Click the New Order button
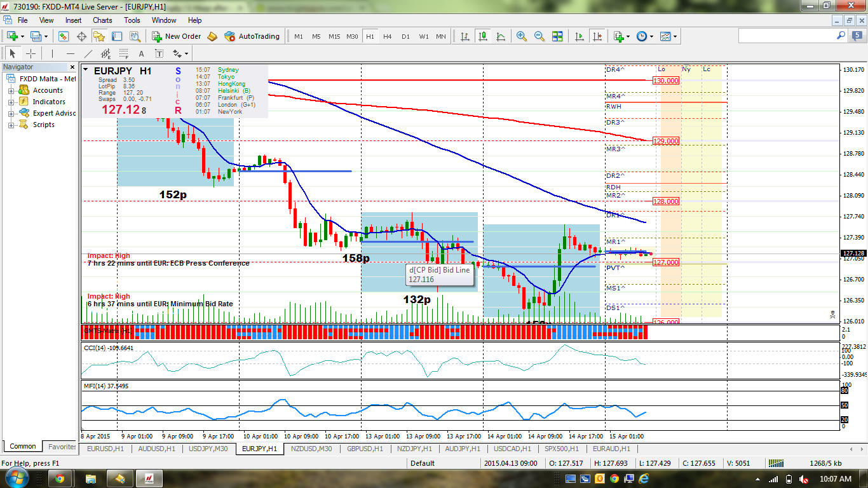The image size is (868, 488). coord(177,36)
